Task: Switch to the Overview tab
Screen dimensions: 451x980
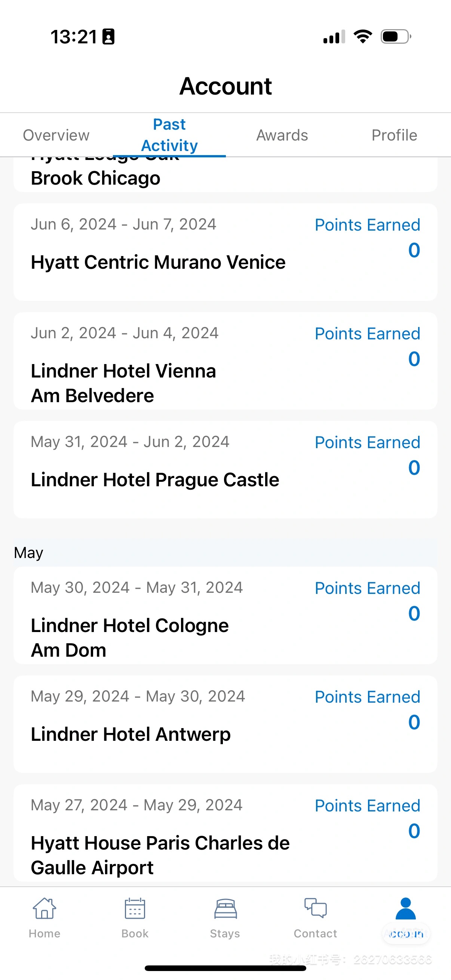Action: pos(56,135)
